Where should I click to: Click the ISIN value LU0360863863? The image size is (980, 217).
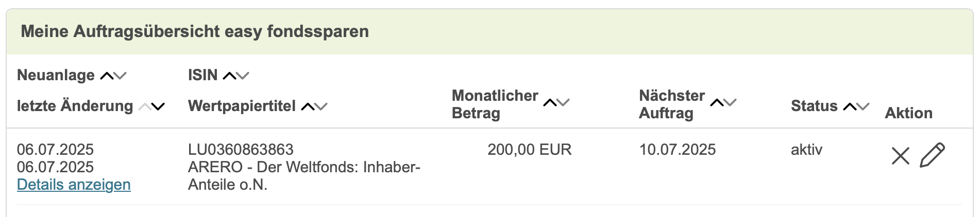pos(241,150)
